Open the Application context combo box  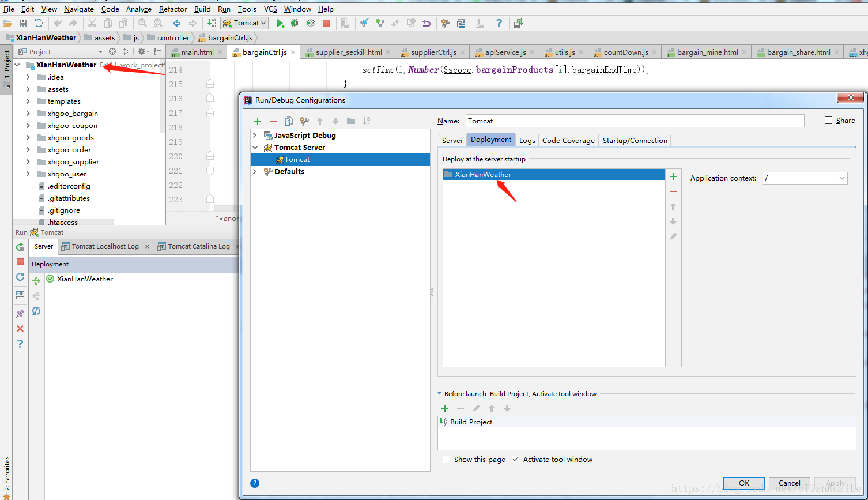(805, 178)
